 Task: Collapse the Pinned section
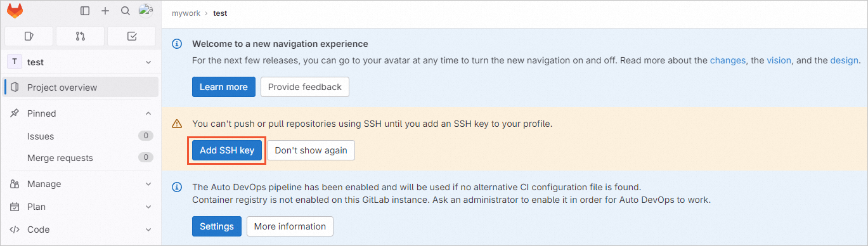coord(148,113)
